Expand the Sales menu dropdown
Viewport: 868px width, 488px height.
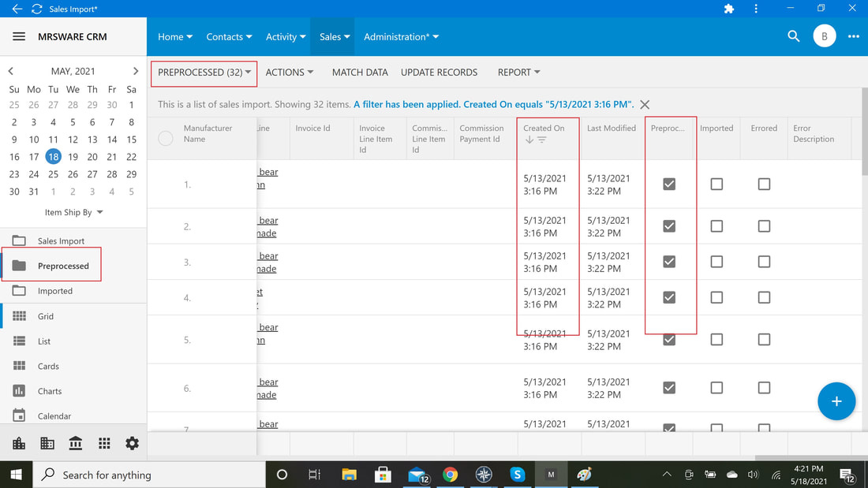tap(335, 36)
